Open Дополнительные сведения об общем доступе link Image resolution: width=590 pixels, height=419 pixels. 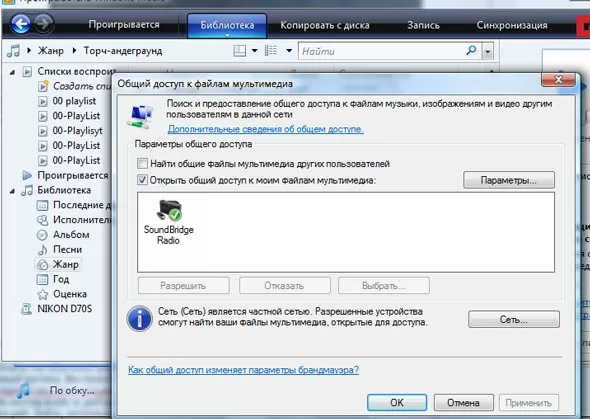tap(266, 129)
